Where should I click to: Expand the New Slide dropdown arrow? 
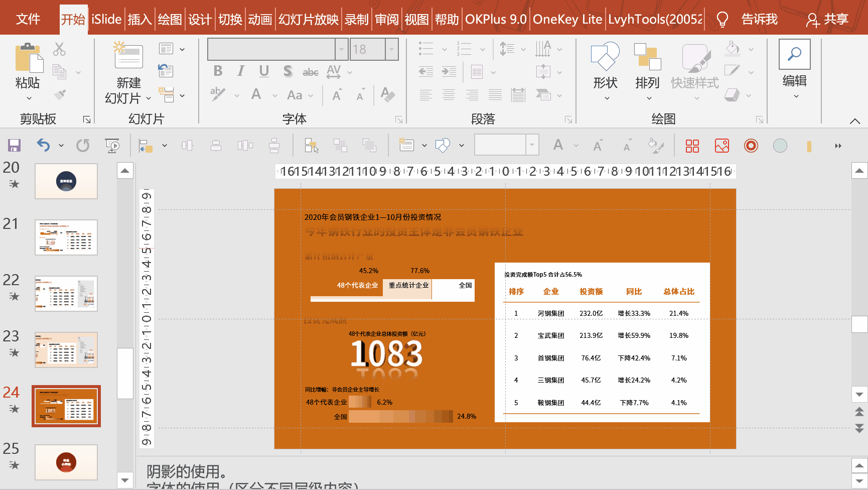148,98
